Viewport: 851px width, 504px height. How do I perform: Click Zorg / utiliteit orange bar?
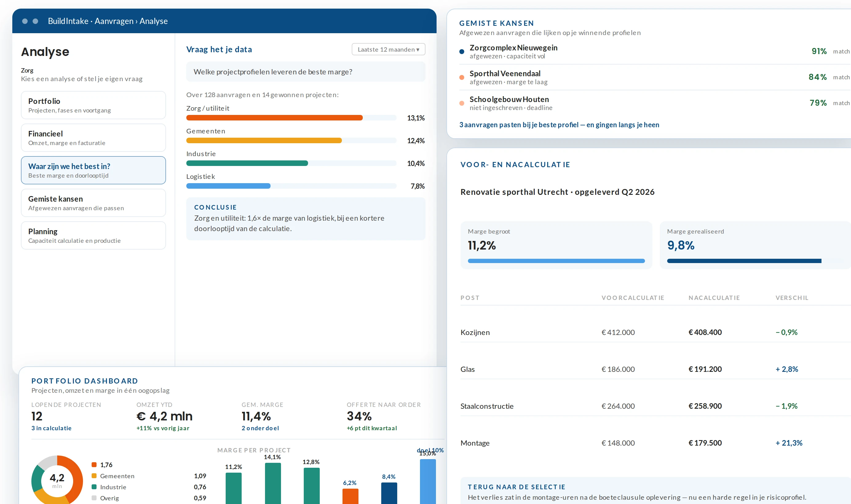point(274,118)
